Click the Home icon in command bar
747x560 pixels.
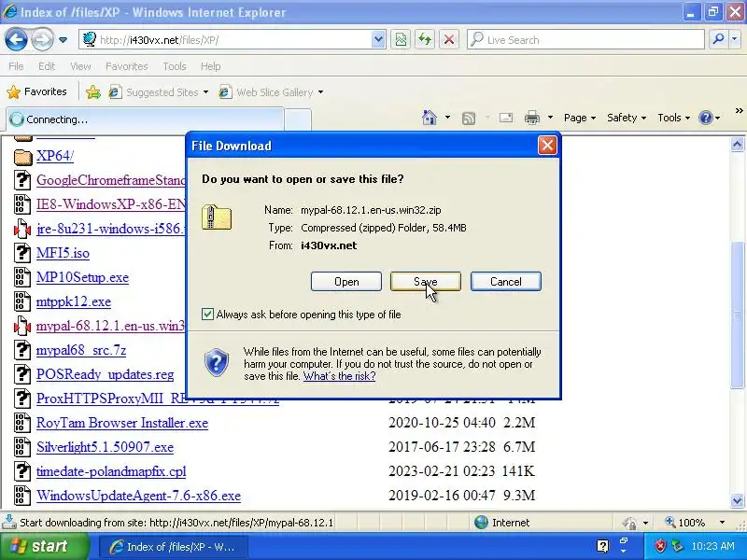click(430, 118)
